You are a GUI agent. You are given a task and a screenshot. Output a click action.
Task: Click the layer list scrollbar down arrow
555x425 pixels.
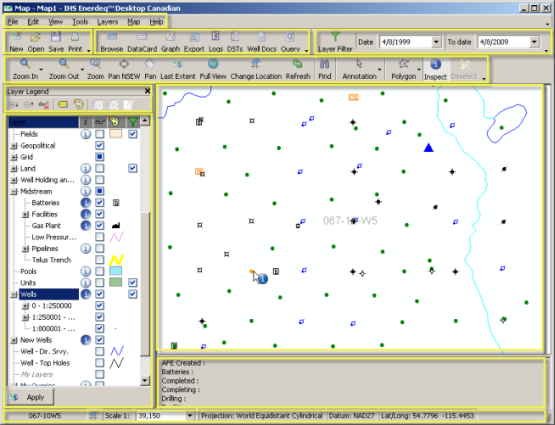click(145, 381)
